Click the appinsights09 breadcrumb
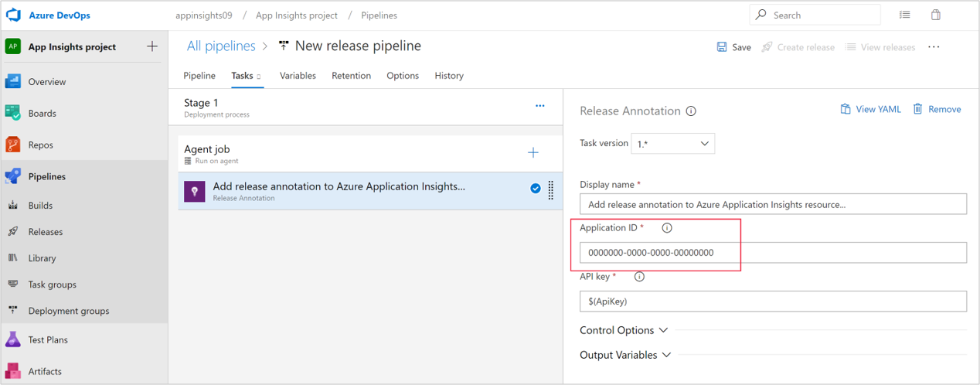 pyautogui.click(x=203, y=15)
